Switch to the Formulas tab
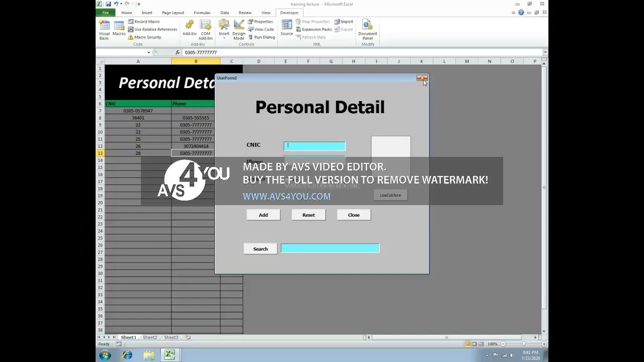644x362 pixels. tap(202, 13)
